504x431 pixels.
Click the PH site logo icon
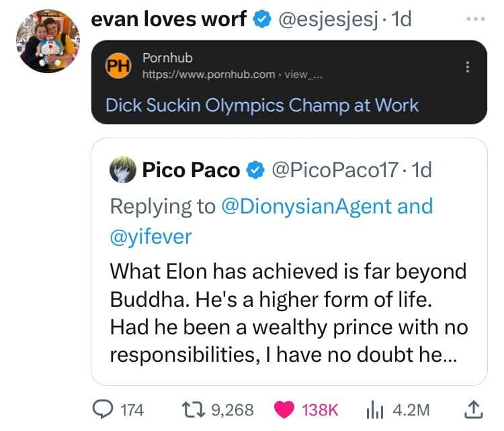[118, 66]
